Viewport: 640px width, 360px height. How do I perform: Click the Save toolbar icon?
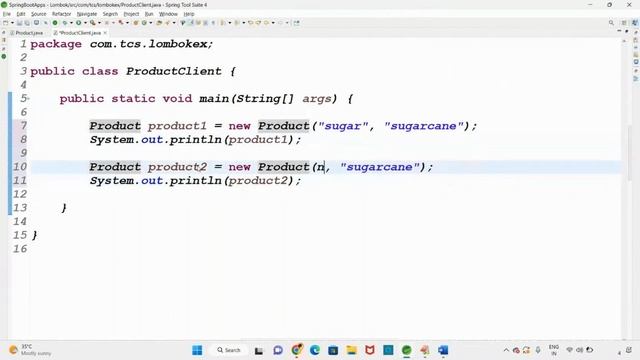[19, 22]
